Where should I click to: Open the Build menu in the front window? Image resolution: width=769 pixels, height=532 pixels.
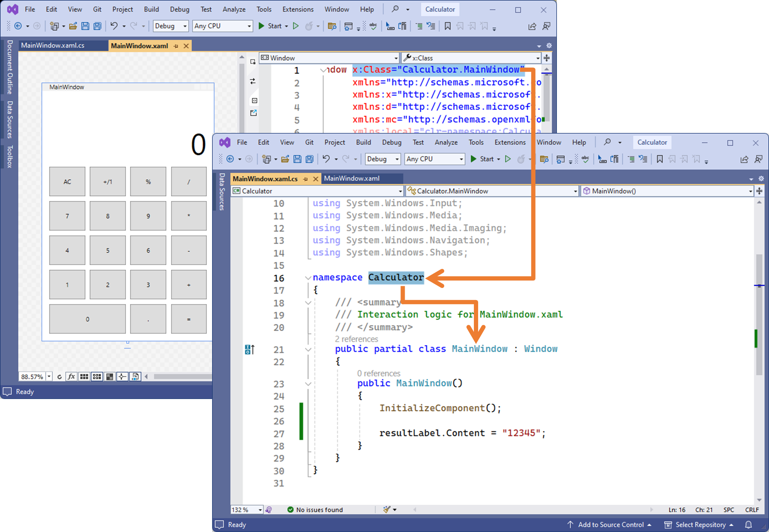point(363,142)
